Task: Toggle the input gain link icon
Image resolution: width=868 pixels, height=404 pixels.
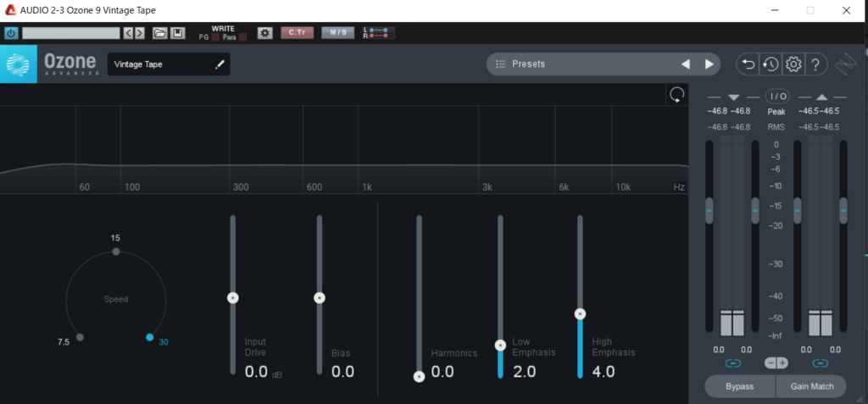Action: click(x=733, y=363)
